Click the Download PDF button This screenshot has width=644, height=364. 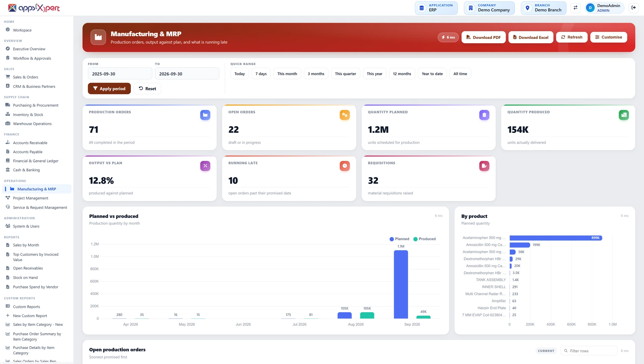tap(483, 37)
